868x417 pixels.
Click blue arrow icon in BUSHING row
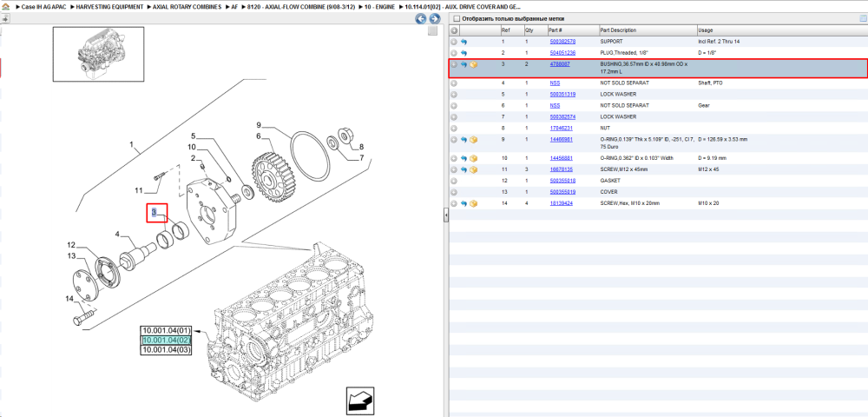pyautogui.click(x=464, y=64)
